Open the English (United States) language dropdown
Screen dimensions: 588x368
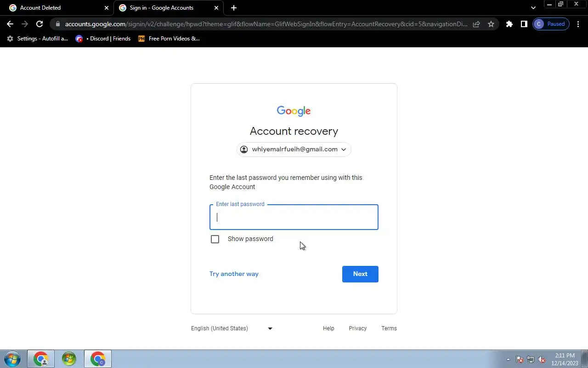click(232, 328)
